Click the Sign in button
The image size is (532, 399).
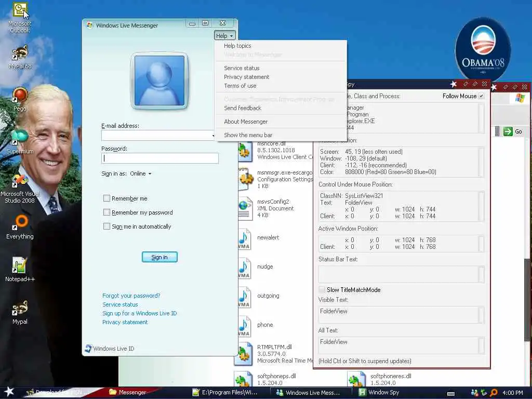point(159,257)
